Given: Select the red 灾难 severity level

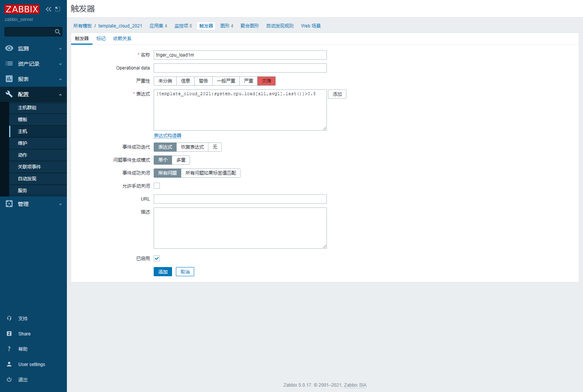Looking at the screenshot, I should (x=266, y=81).
